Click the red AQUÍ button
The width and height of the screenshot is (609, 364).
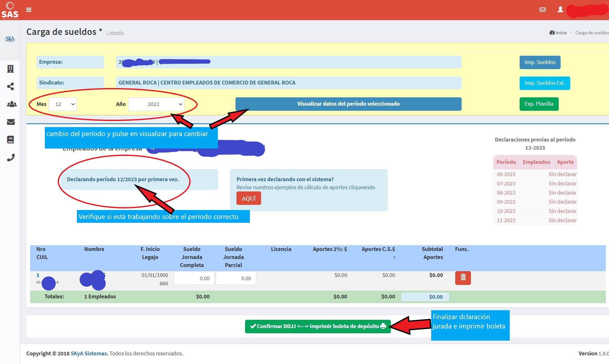pos(249,198)
